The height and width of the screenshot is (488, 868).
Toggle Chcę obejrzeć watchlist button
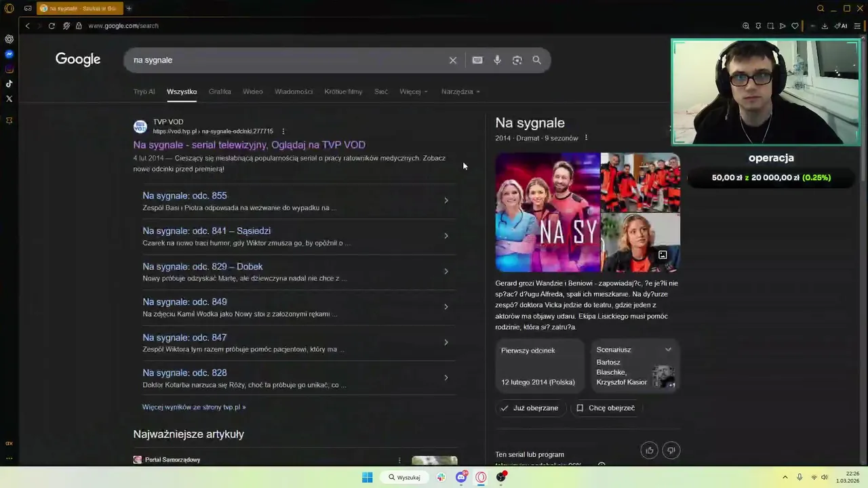coord(606,408)
